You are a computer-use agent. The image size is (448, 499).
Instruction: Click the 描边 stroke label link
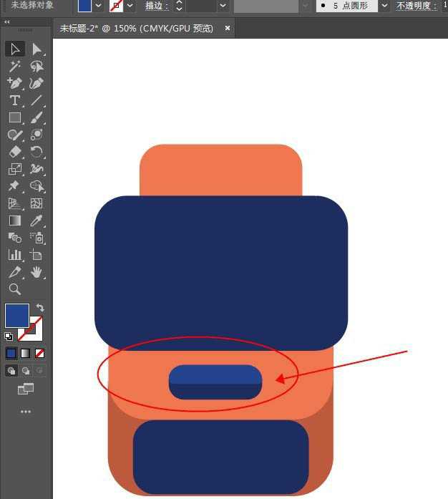click(156, 6)
